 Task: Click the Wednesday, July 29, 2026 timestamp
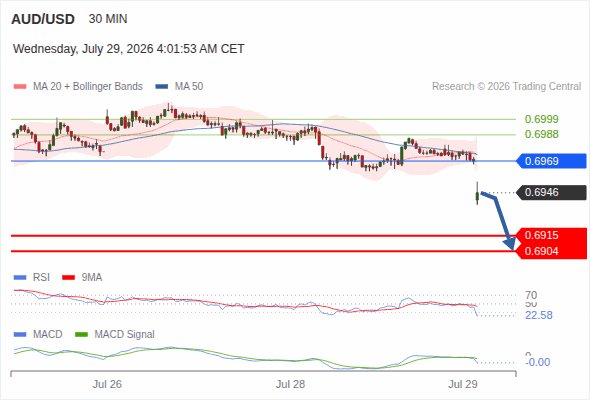point(129,49)
